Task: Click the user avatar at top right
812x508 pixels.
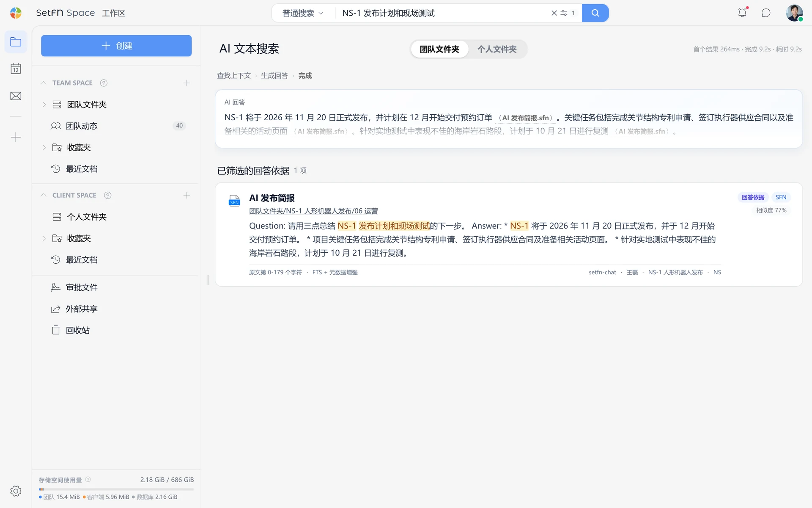Action: pyautogui.click(x=794, y=13)
